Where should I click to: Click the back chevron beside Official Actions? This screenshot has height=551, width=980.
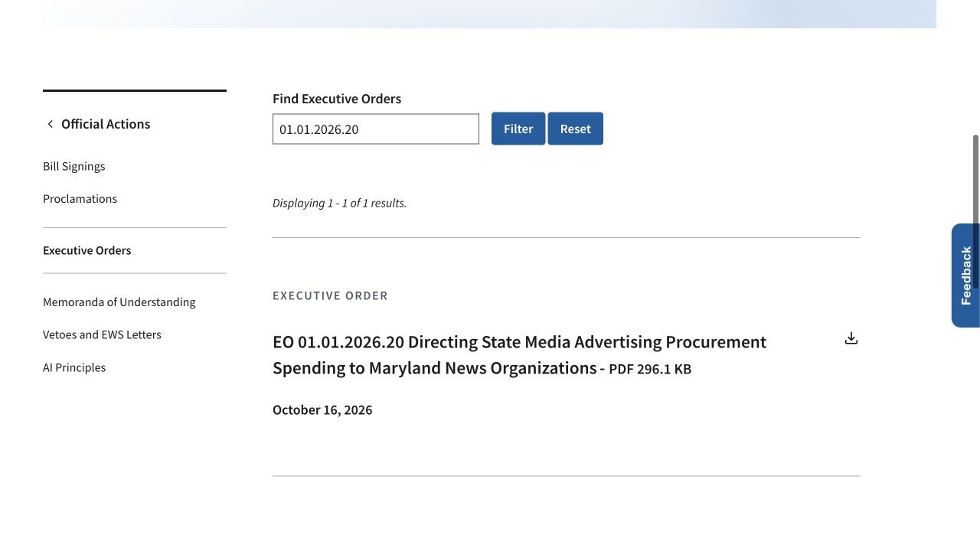pos(51,124)
